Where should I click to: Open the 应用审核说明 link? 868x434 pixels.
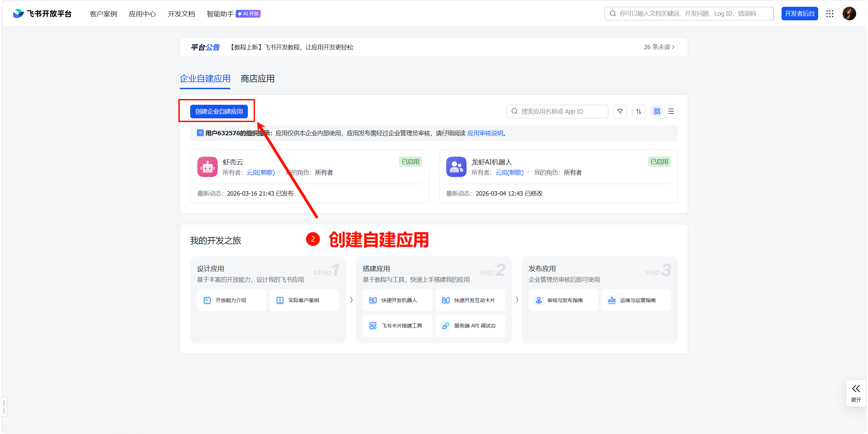point(485,133)
